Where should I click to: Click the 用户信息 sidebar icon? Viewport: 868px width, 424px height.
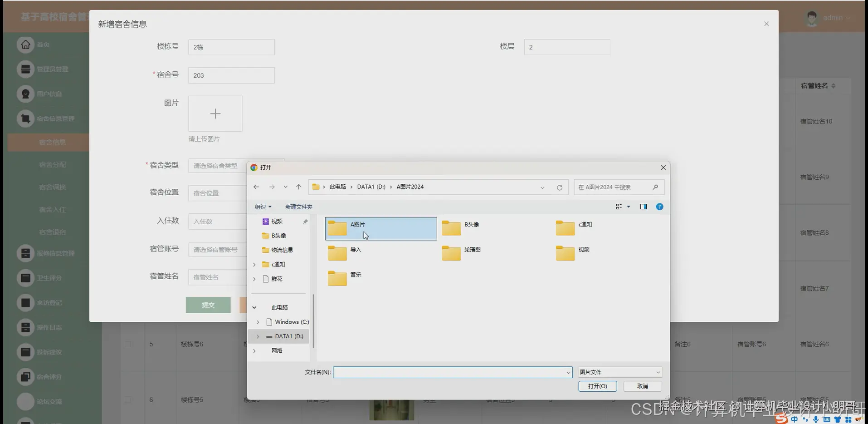25,94
